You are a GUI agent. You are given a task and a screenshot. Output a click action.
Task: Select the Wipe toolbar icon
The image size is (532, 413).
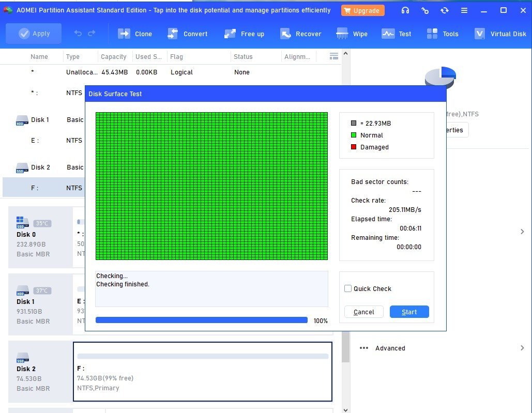pyautogui.click(x=352, y=33)
